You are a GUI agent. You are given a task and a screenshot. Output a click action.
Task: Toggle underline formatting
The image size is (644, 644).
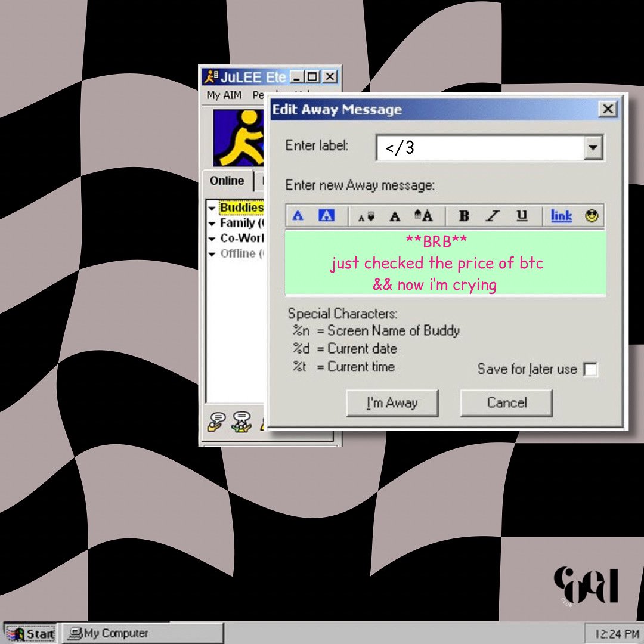coord(521,216)
